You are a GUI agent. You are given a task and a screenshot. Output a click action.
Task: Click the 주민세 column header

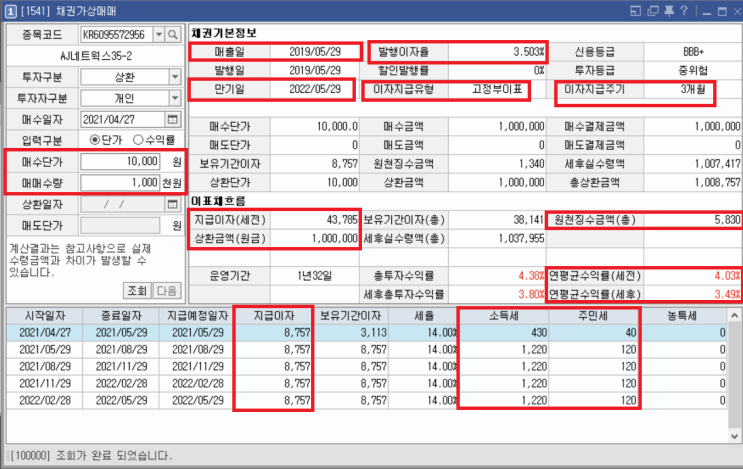coord(593,316)
